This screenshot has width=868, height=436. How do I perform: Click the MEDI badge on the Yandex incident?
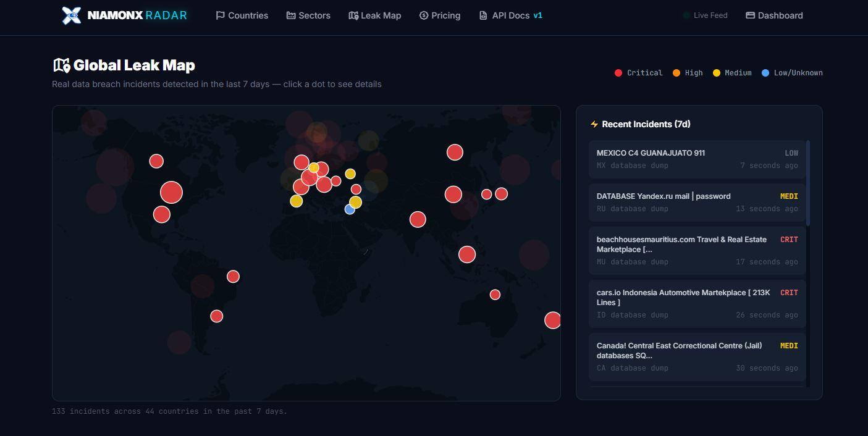coord(789,196)
